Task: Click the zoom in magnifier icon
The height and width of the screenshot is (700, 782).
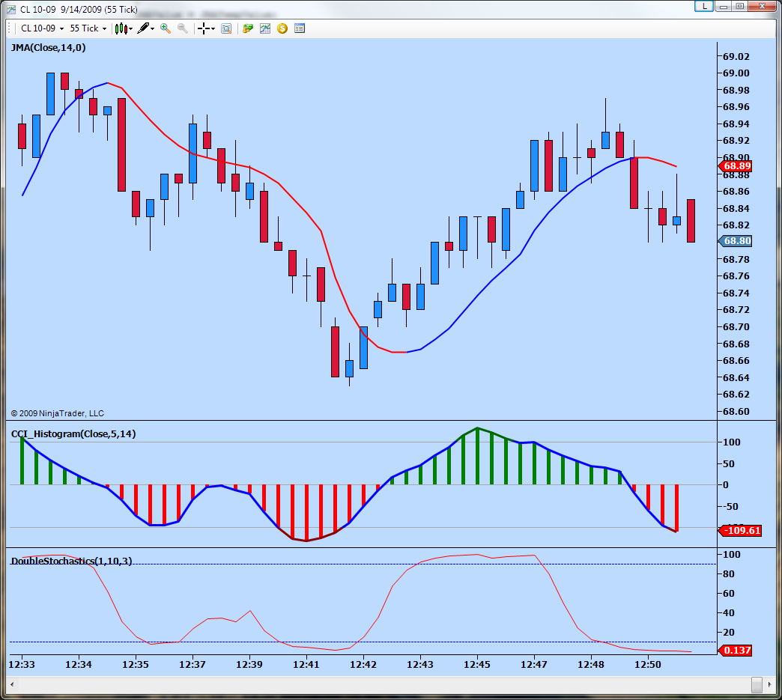Action: coord(166,28)
